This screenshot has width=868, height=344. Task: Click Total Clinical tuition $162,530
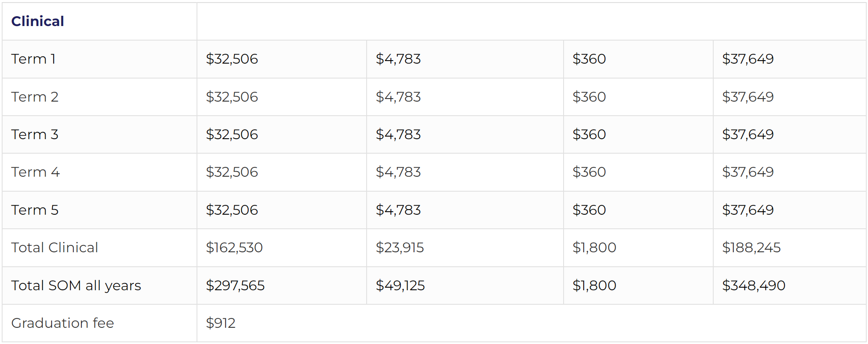(234, 248)
